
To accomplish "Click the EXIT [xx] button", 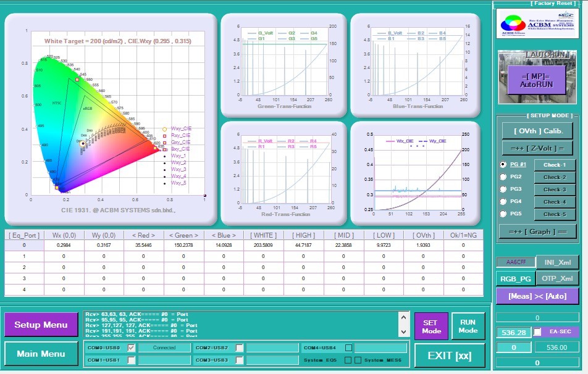I will pyautogui.click(x=450, y=355).
